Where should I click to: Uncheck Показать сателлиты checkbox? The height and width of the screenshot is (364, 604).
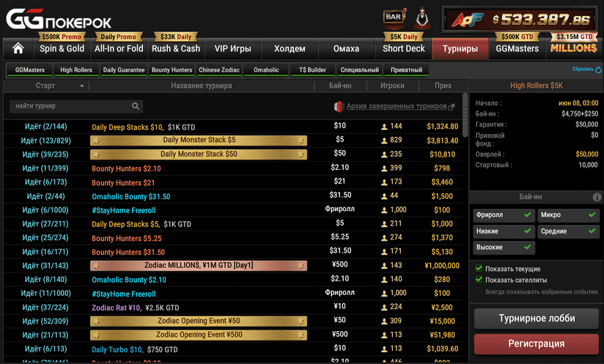coord(479,279)
